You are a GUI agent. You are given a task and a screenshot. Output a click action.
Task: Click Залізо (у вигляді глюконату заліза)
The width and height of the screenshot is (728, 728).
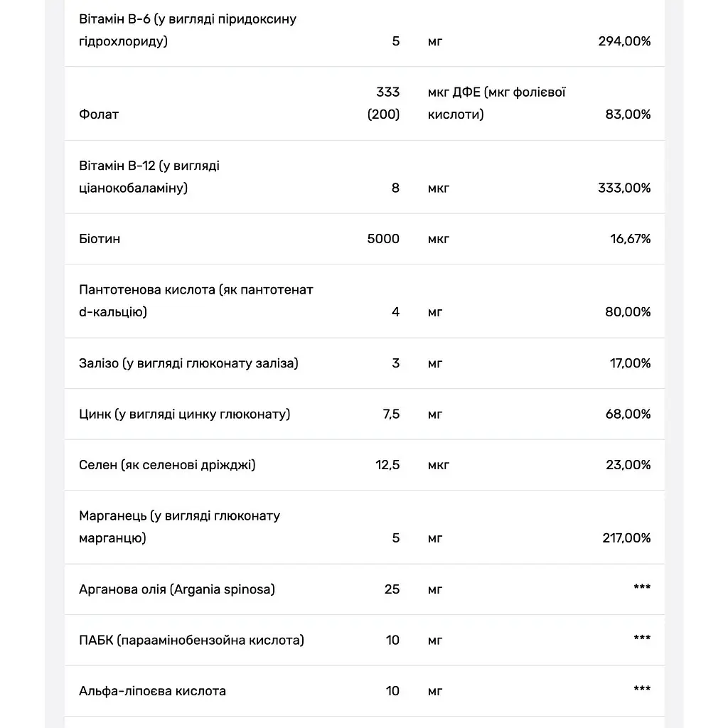(188, 363)
